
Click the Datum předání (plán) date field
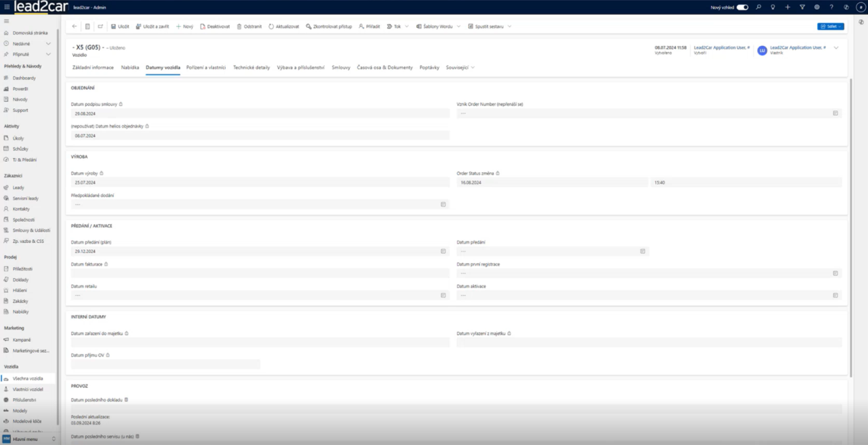coord(255,251)
